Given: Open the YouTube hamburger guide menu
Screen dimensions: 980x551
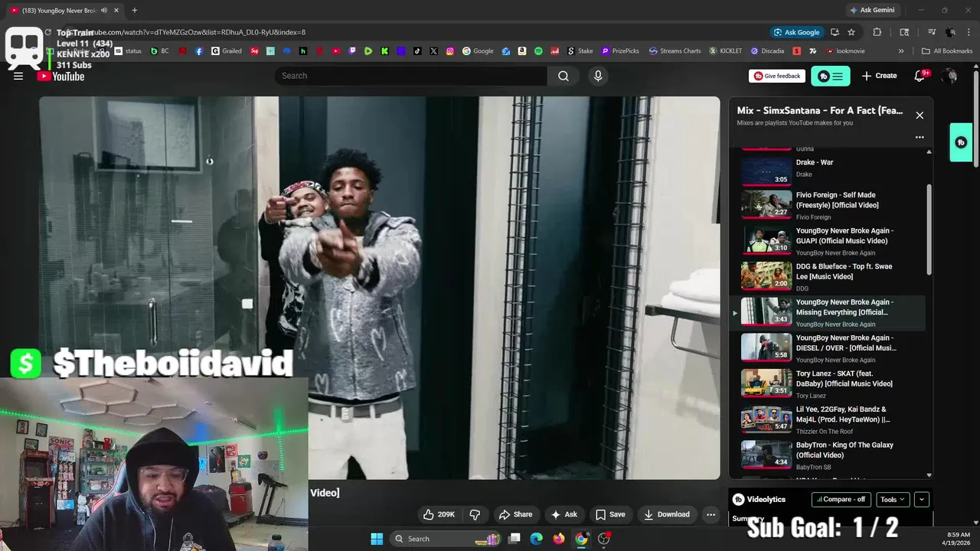Looking at the screenshot, I should tap(18, 76).
